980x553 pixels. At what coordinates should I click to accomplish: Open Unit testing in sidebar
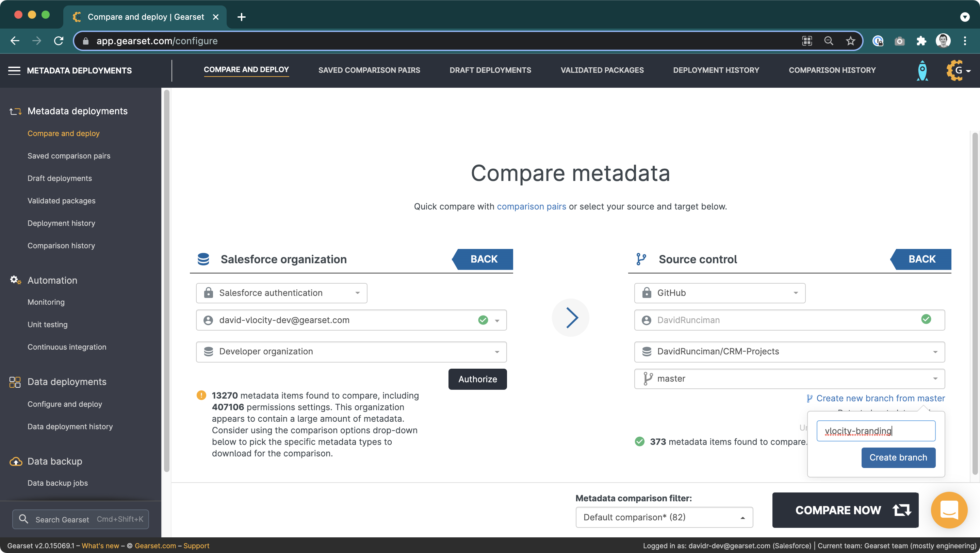pyautogui.click(x=48, y=324)
